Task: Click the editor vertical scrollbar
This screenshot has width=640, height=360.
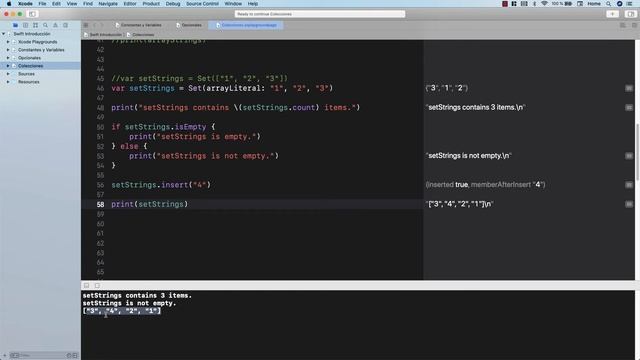Action: tap(637, 151)
